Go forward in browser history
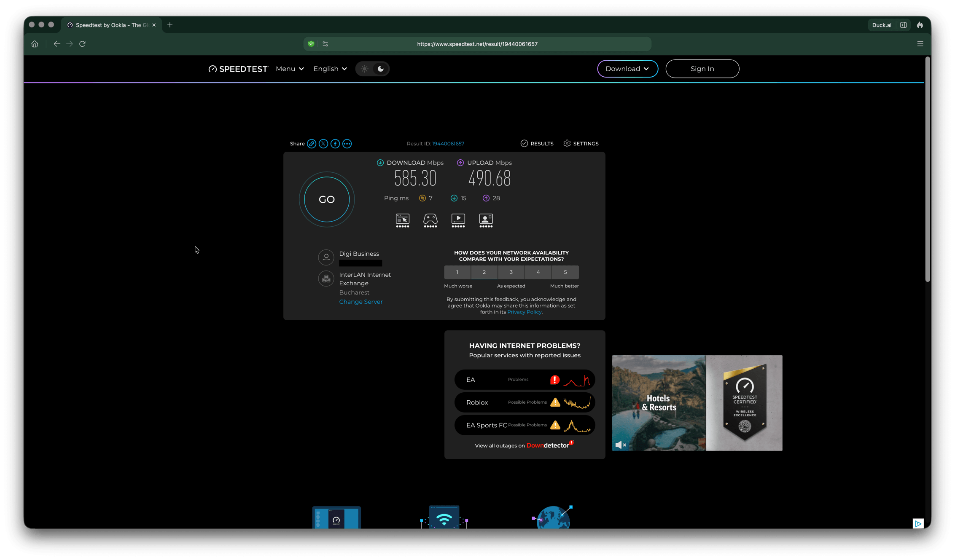This screenshot has width=955, height=560. point(70,44)
